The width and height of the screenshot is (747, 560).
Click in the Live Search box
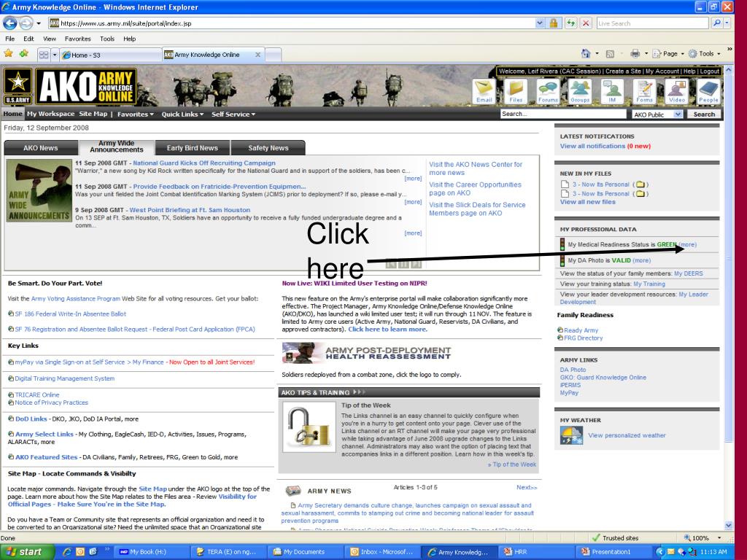[x=652, y=23]
